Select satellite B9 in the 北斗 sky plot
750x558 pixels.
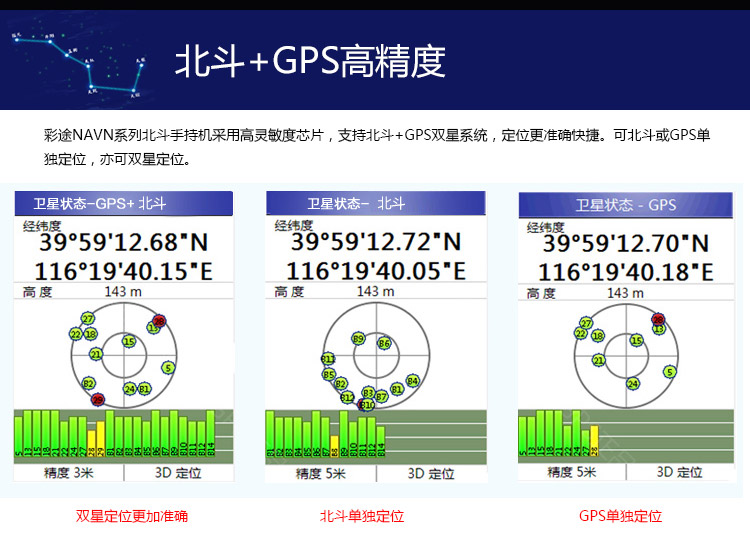click(x=358, y=339)
